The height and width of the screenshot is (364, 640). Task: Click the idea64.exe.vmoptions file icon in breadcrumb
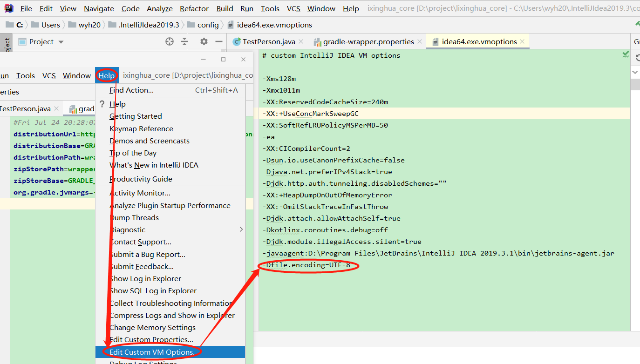coord(230,25)
